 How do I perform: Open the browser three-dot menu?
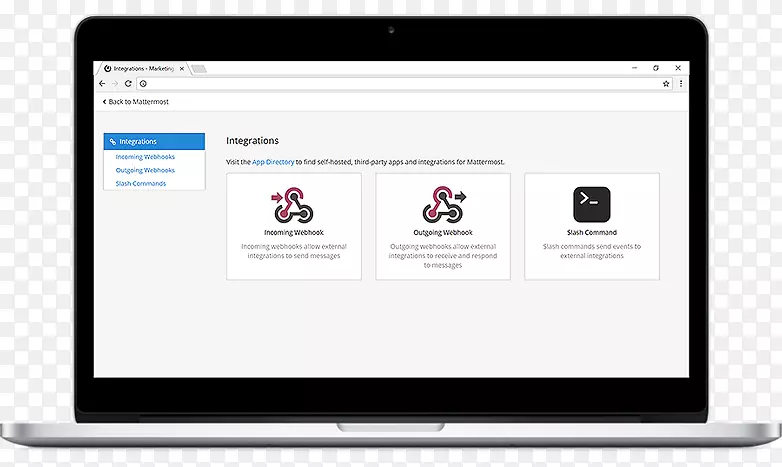click(679, 84)
